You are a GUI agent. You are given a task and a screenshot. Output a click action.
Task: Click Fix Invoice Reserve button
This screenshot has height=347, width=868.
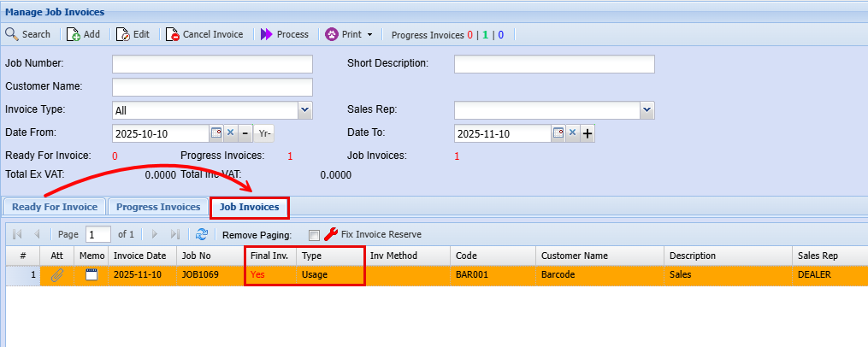[372, 234]
